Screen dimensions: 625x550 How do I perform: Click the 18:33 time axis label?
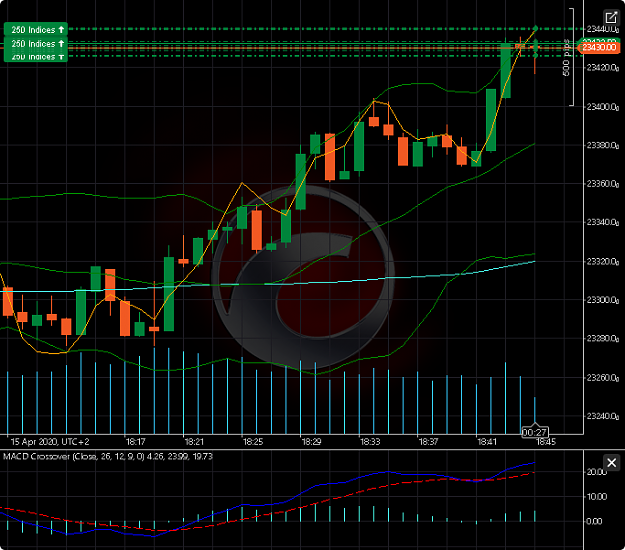click(x=370, y=442)
